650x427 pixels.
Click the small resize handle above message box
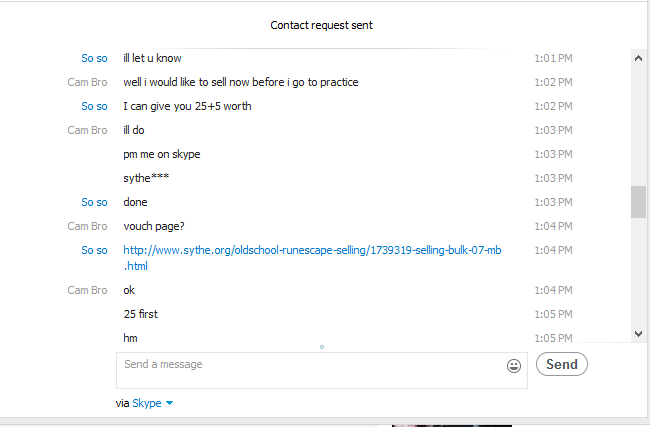coord(322,347)
